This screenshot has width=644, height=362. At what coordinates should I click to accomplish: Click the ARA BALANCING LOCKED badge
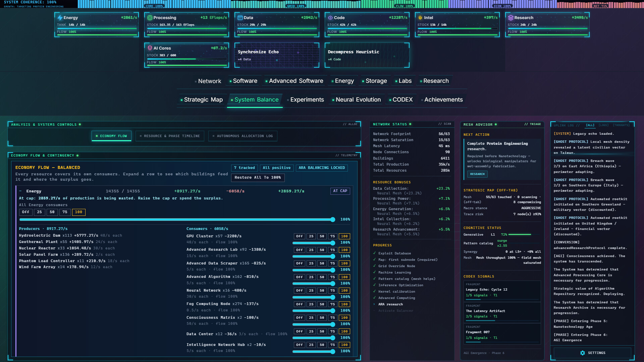[x=322, y=168]
